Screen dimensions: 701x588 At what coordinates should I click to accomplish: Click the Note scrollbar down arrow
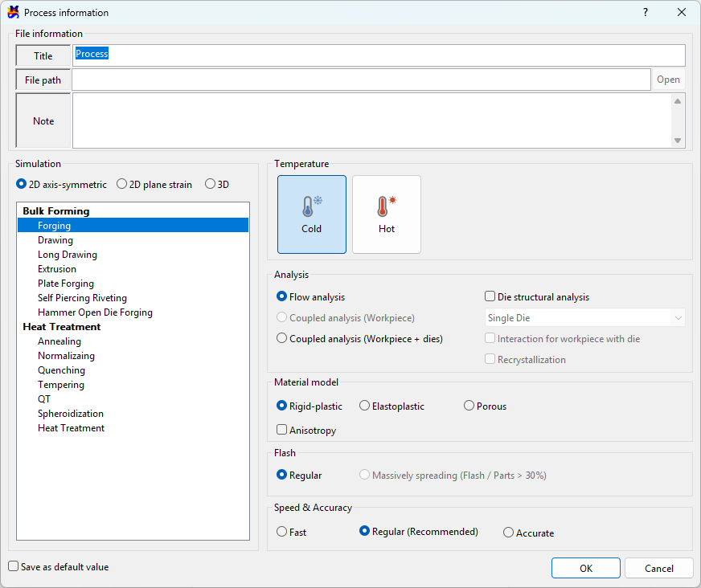coord(678,141)
